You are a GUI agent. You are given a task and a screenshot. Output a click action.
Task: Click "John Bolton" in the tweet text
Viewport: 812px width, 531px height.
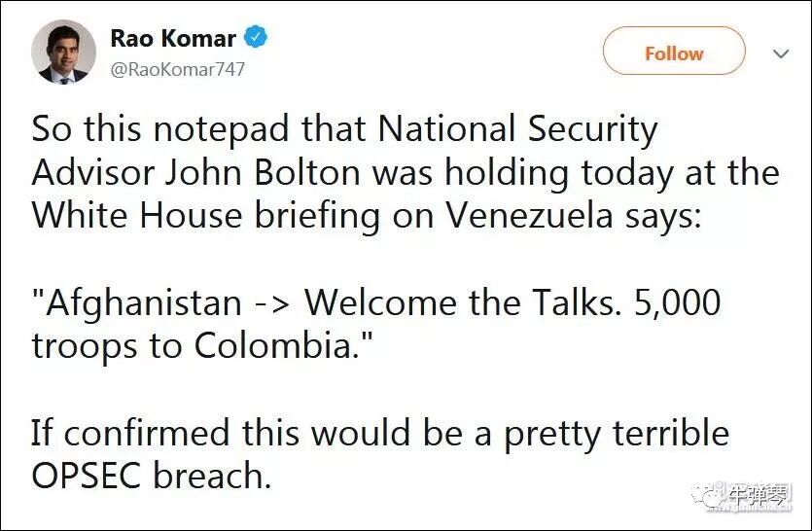[263, 172]
